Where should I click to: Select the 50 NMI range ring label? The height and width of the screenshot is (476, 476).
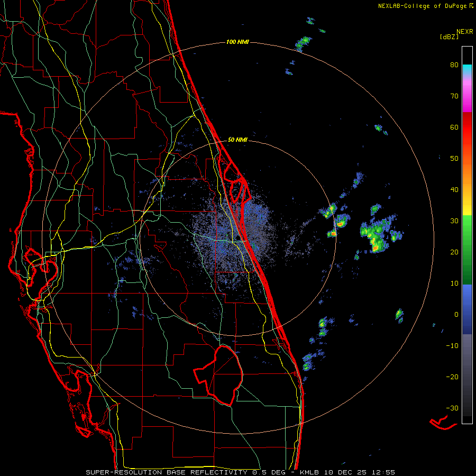point(237,140)
